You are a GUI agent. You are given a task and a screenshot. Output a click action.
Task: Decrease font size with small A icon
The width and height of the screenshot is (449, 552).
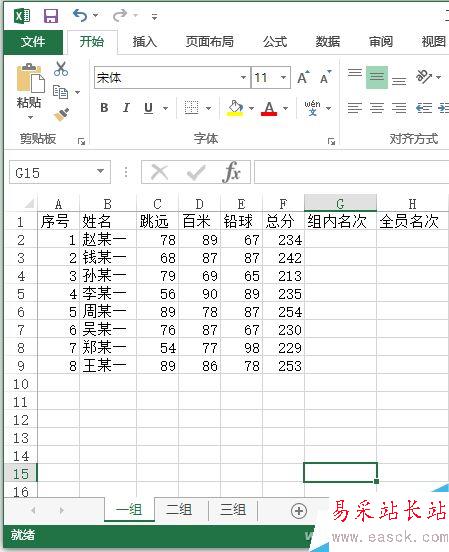coord(326,77)
